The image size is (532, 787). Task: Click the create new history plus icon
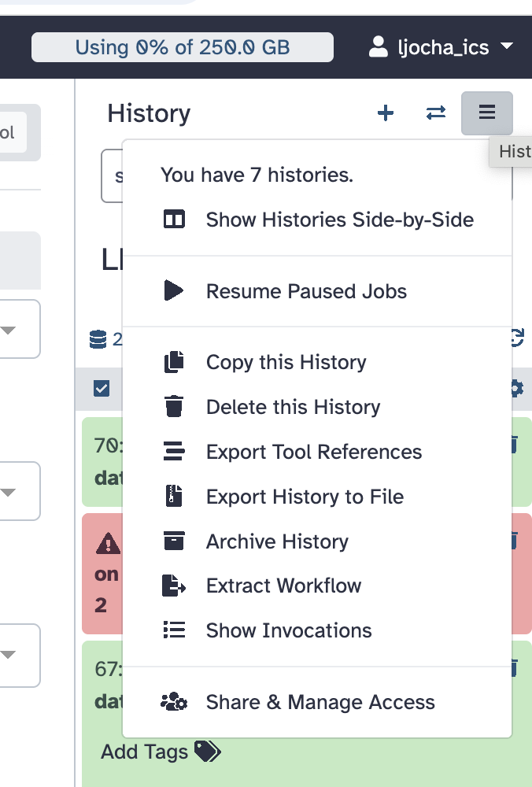click(x=386, y=113)
